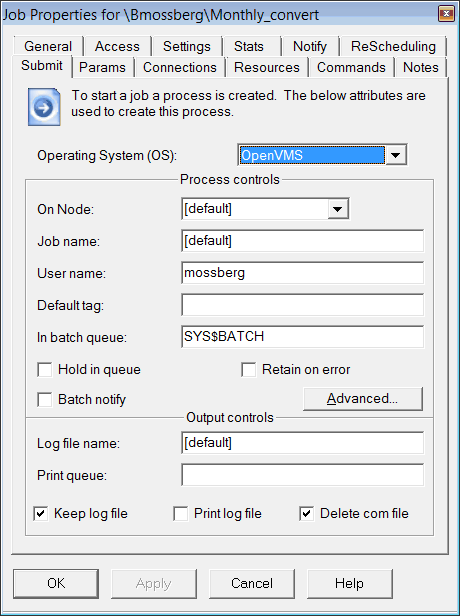Click the blue arrow job process icon
This screenshot has width=460, height=616.
(x=44, y=107)
